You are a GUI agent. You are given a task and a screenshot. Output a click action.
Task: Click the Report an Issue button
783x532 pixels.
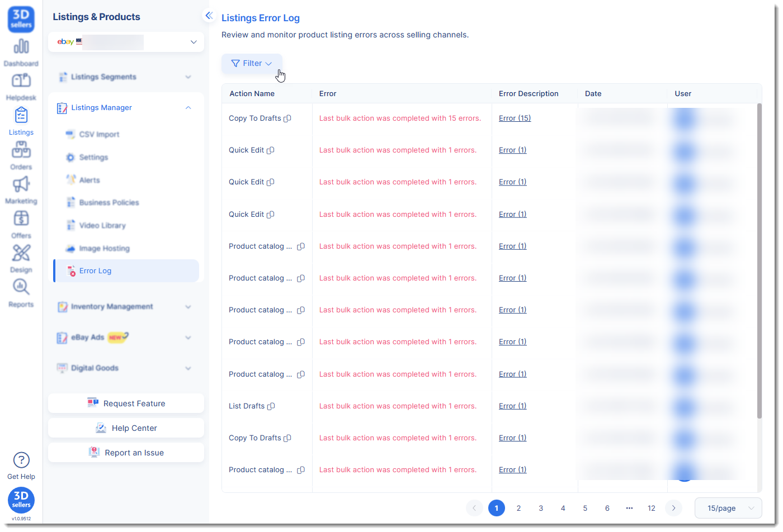(x=126, y=453)
